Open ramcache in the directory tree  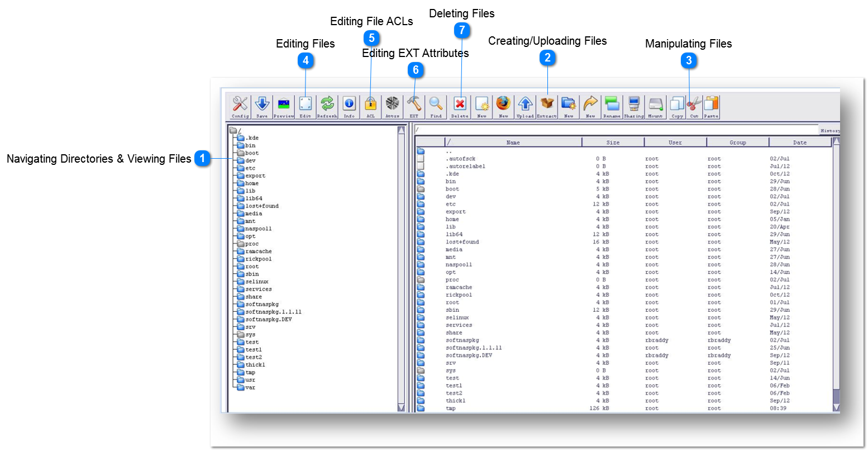(x=254, y=251)
